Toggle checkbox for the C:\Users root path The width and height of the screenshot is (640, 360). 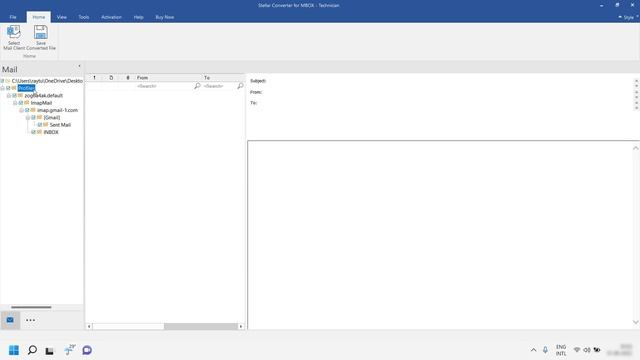pos(2,81)
